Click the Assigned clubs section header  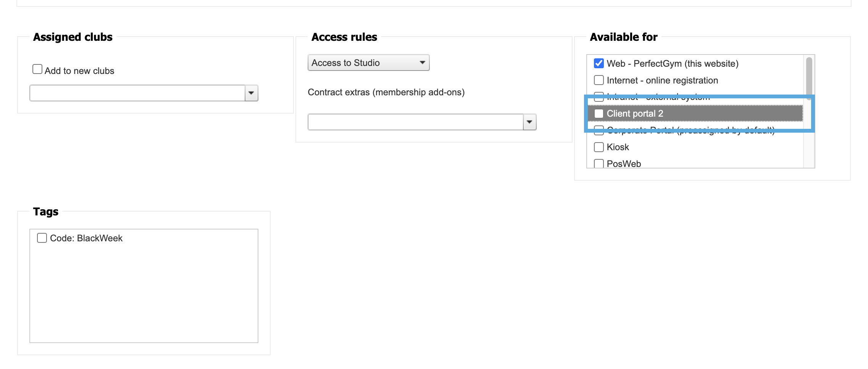(x=73, y=37)
